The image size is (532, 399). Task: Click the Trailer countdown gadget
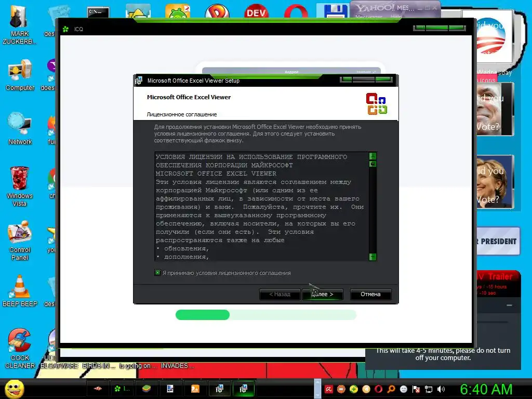pos(498,284)
